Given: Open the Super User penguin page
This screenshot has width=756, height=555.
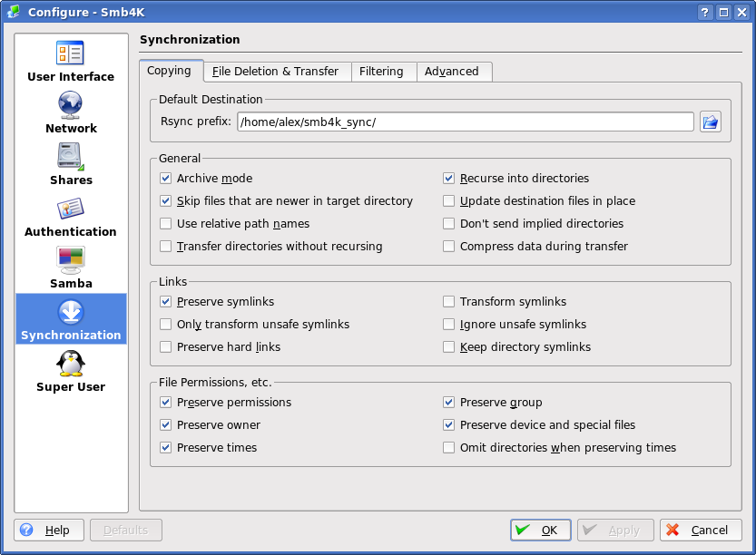Looking at the screenshot, I should [71, 372].
